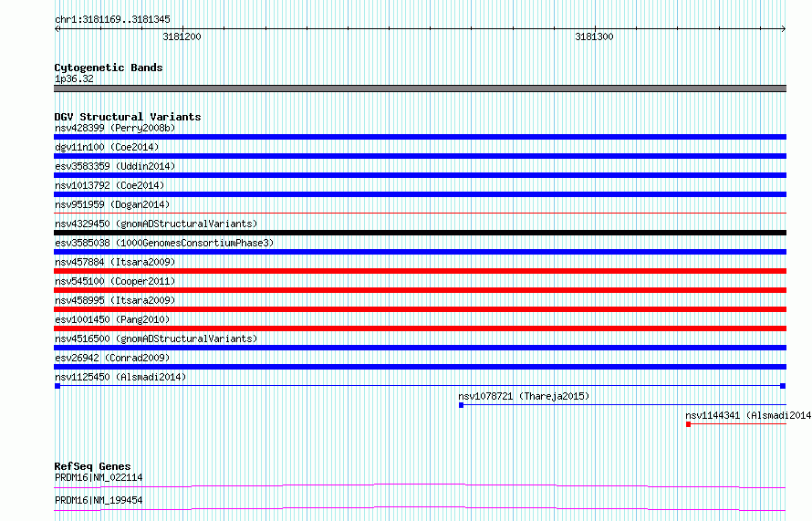Click the left blue square of nsv1125450
This screenshot has height=521, width=812.
57,386
